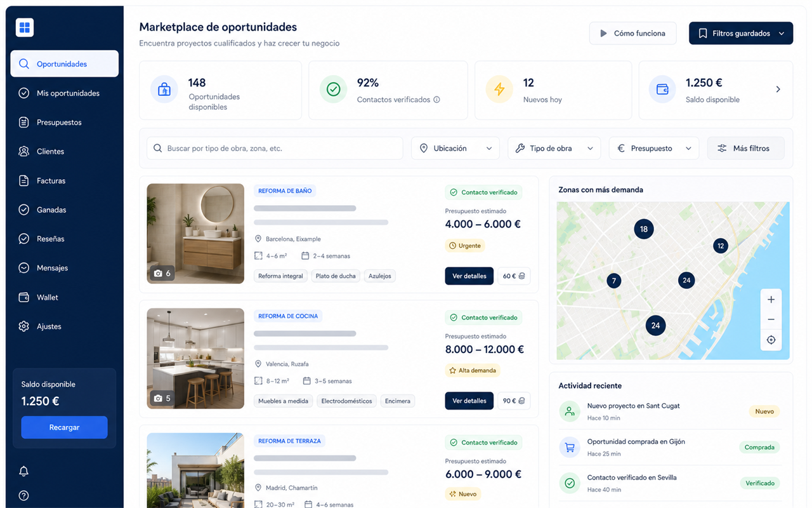Click the info icon beside Contactos verificados

click(x=436, y=100)
